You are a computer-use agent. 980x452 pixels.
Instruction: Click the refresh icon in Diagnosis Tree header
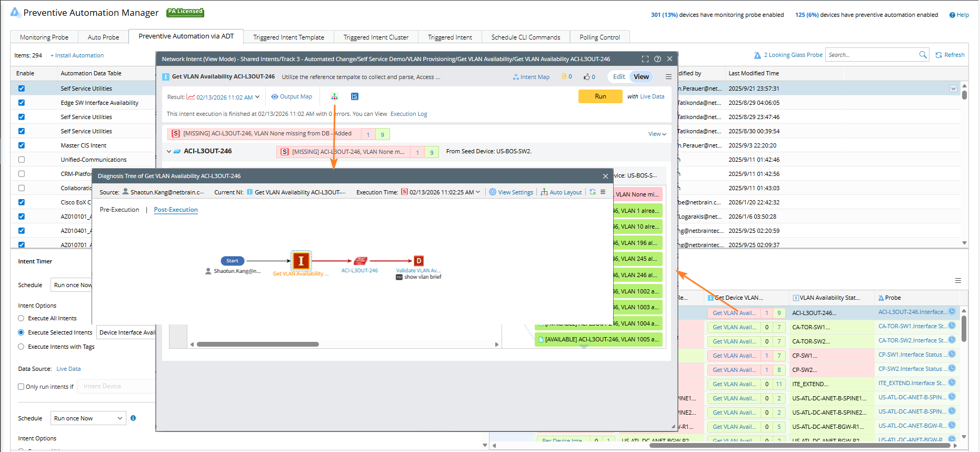(593, 192)
